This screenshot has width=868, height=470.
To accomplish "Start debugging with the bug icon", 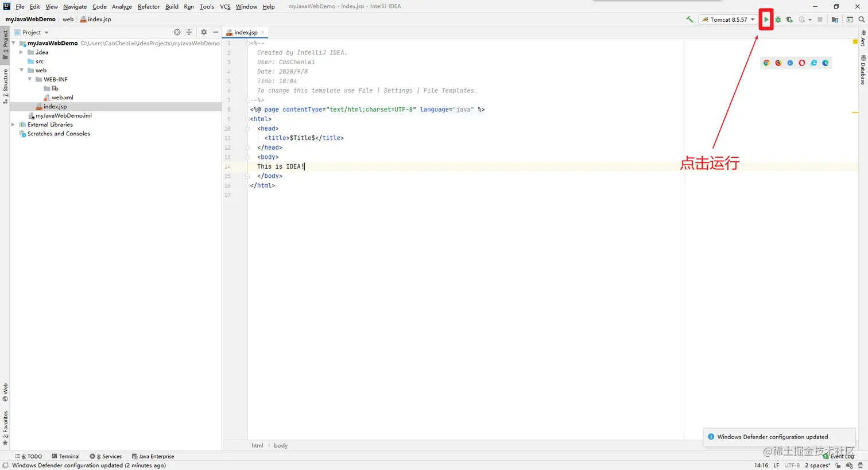I will coord(778,20).
